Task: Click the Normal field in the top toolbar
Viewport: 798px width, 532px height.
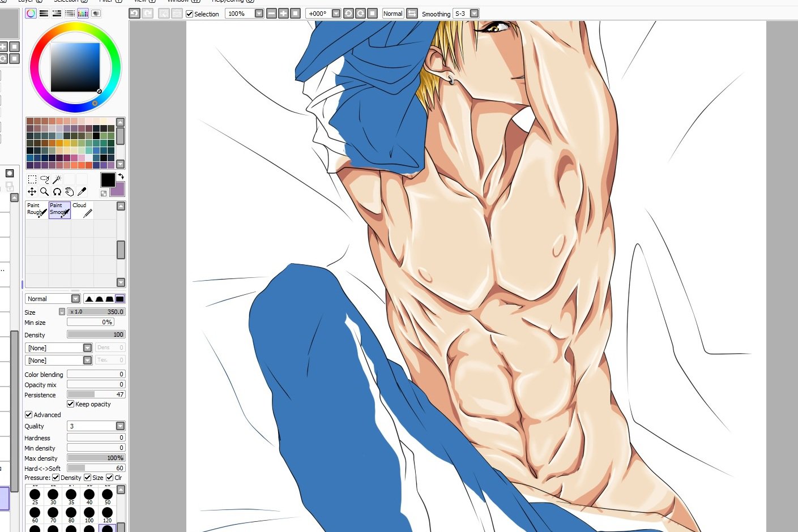Action: point(393,14)
